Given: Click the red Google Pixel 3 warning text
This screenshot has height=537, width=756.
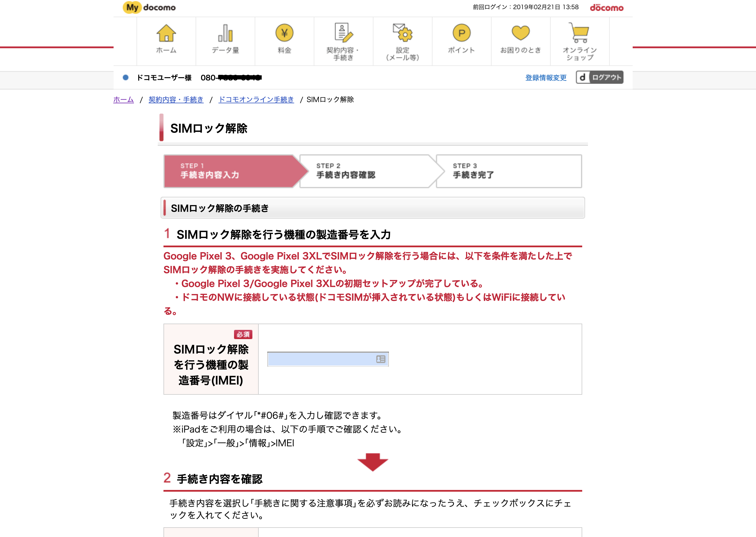Looking at the screenshot, I should click(x=368, y=283).
